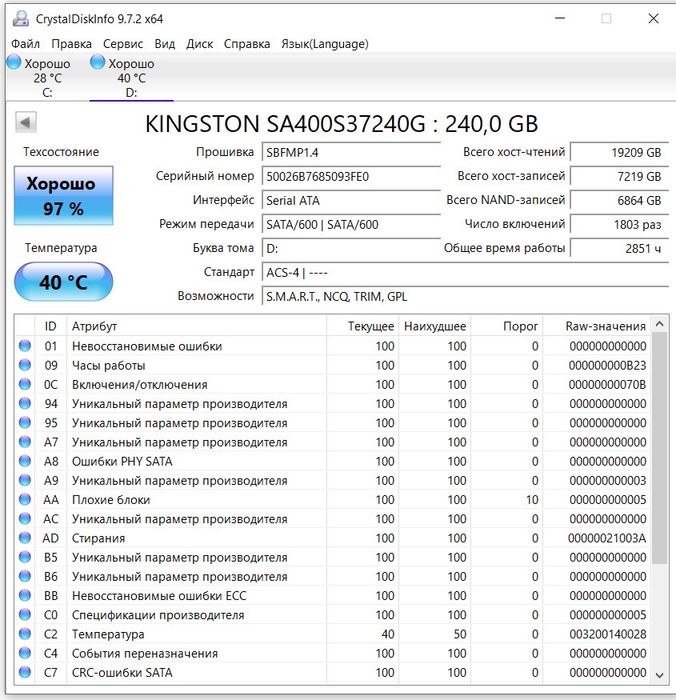Click status orb of row AD Стирания
The image size is (676, 700).
(x=25, y=538)
